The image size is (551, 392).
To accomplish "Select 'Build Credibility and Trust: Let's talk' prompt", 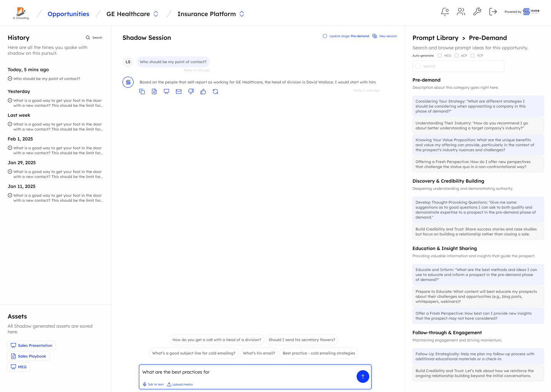I will (478, 373).
